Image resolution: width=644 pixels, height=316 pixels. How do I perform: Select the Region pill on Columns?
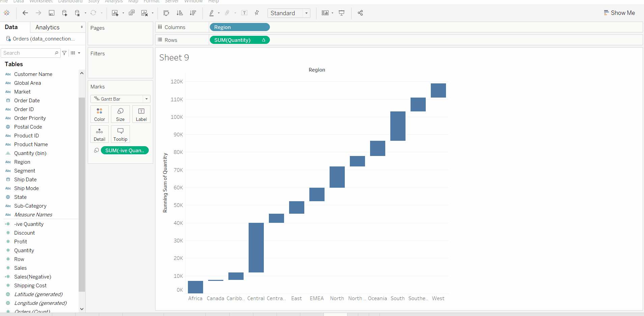[x=240, y=27]
